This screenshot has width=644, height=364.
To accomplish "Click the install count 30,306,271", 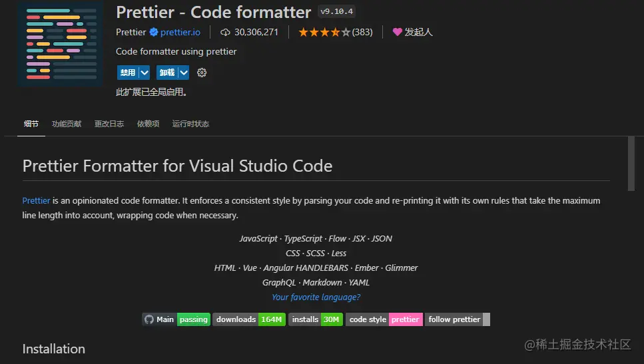I will pos(256,32).
